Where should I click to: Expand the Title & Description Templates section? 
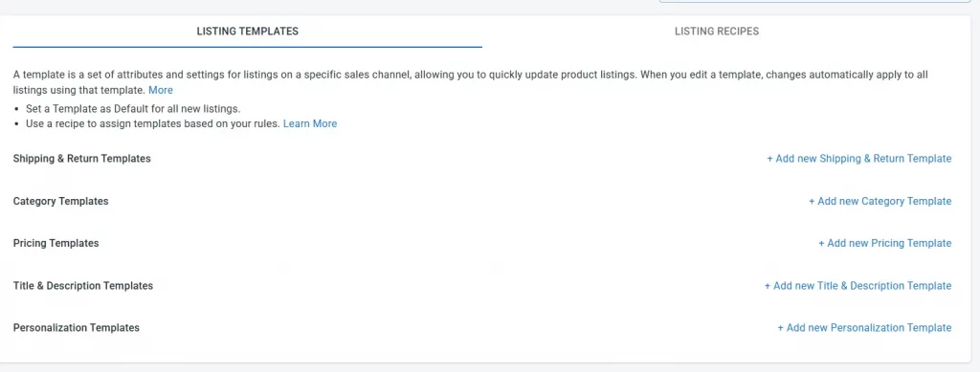(x=83, y=285)
